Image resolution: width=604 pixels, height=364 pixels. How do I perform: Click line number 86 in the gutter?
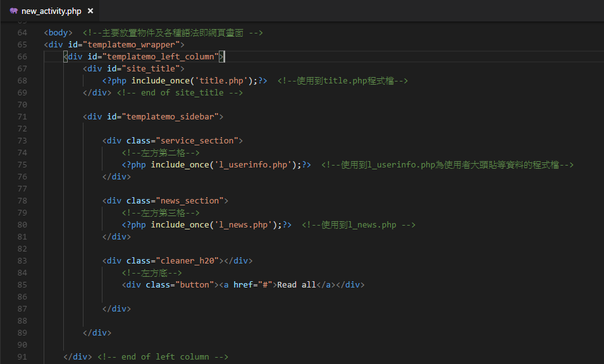[x=22, y=296]
